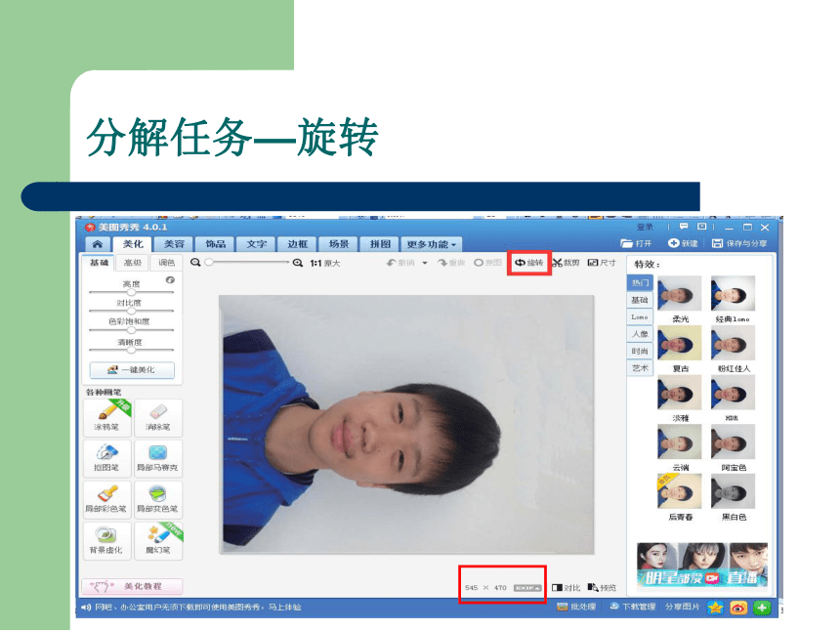Click the 保存与分享 save icon
The height and width of the screenshot is (630, 840).
point(739,243)
